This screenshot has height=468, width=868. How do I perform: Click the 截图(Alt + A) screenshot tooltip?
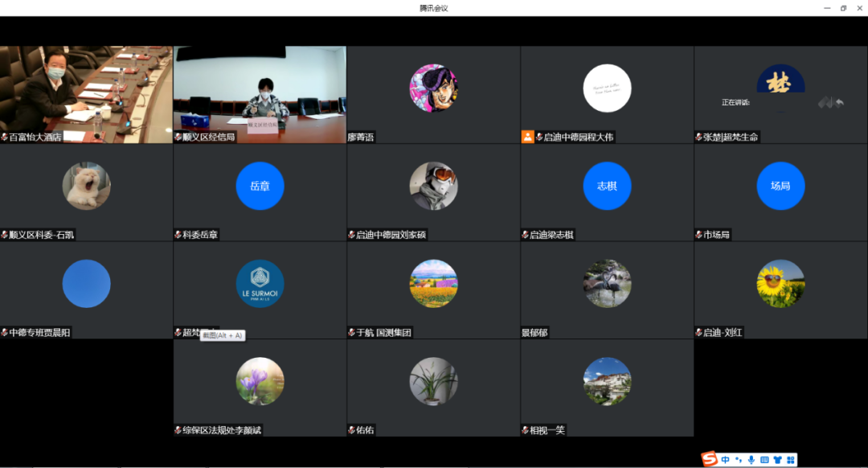coord(222,335)
